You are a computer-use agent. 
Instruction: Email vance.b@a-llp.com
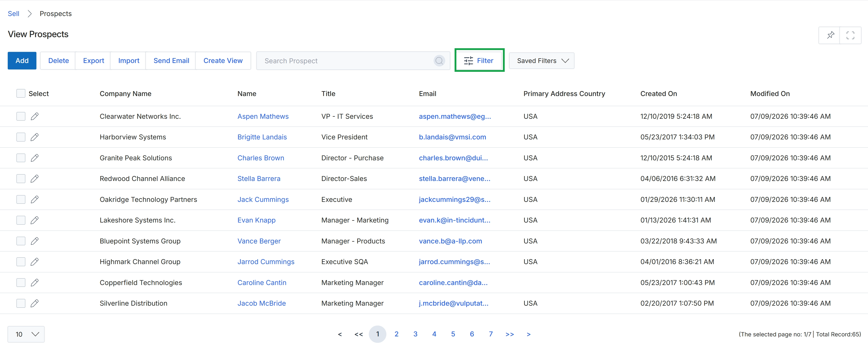pos(450,241)
